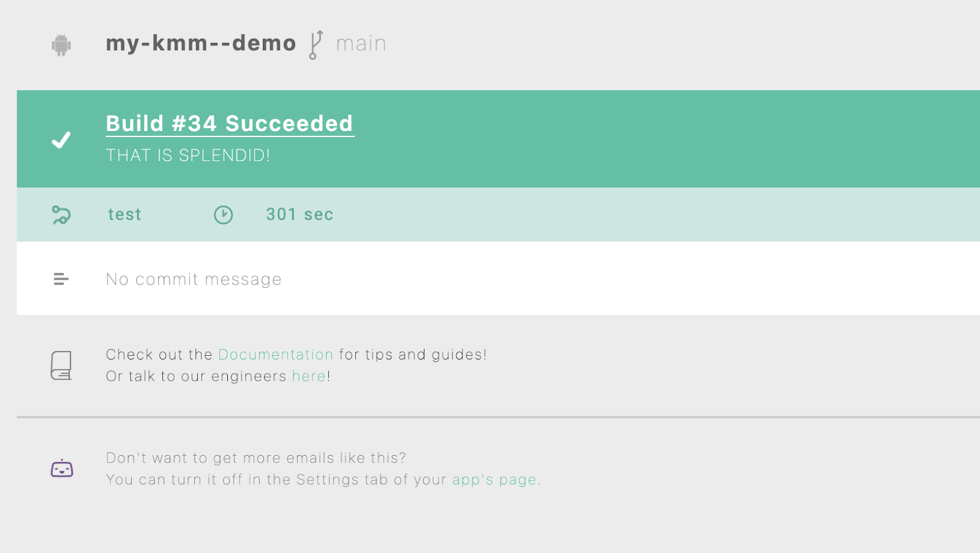Click the No commit message text
The height and width of the screenshot is (553, 980).
tap(194, 279)
